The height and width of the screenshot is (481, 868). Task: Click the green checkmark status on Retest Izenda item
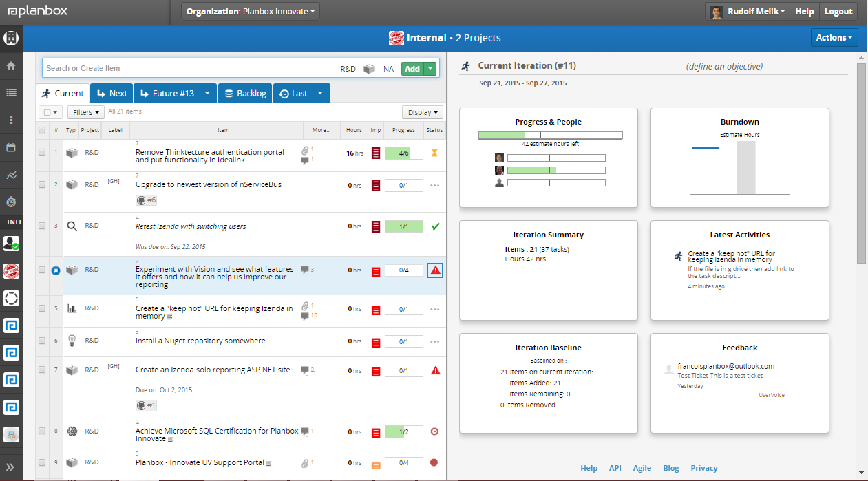pyautogui.click(x=434, y=226)
